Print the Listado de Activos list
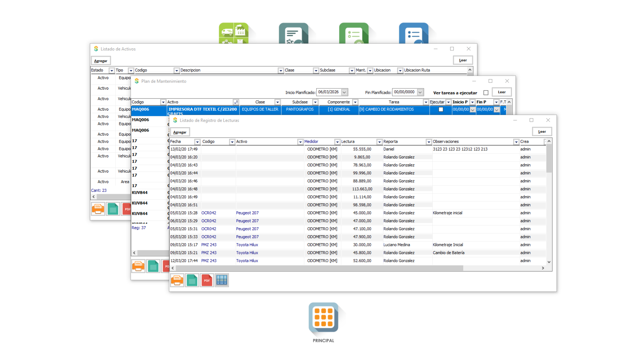The width and height of the screenshot is (644, 362). click(x=98, y=209)
